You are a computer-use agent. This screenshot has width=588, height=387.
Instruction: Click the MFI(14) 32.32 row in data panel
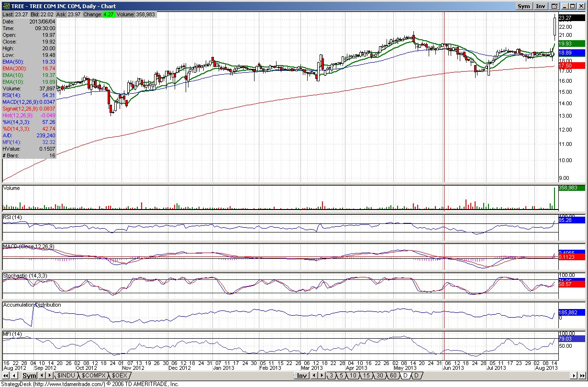[x=29, y=142]
